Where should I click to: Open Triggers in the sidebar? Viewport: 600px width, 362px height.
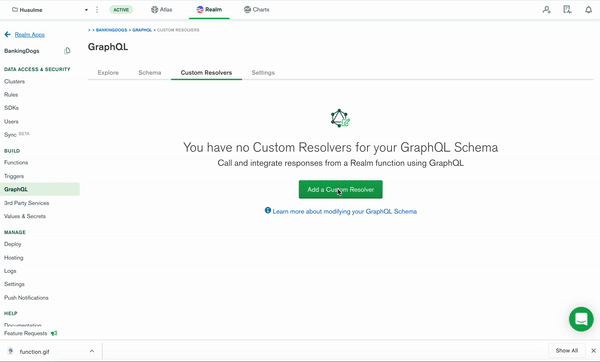tap(14, 176)
